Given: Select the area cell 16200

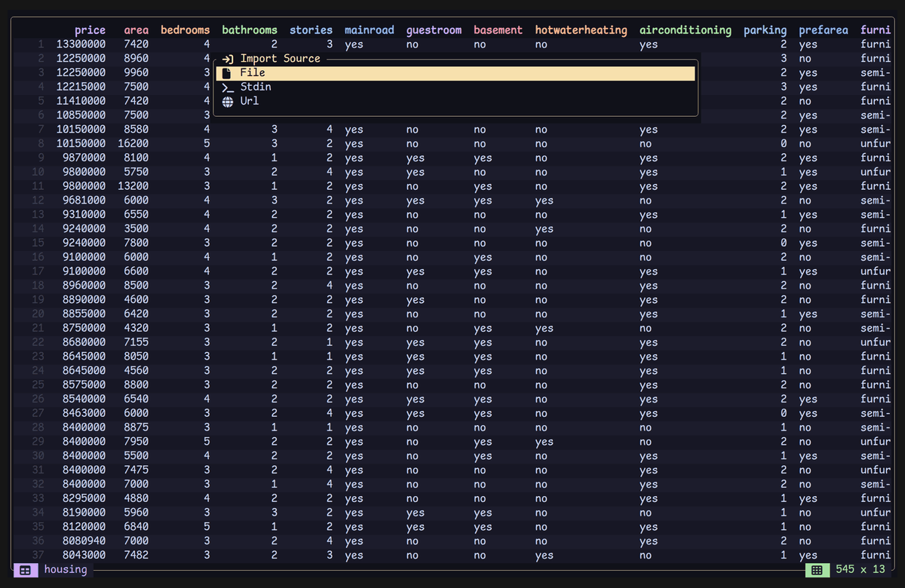Looking at the screenshot, I should click(x=133, y=144).
